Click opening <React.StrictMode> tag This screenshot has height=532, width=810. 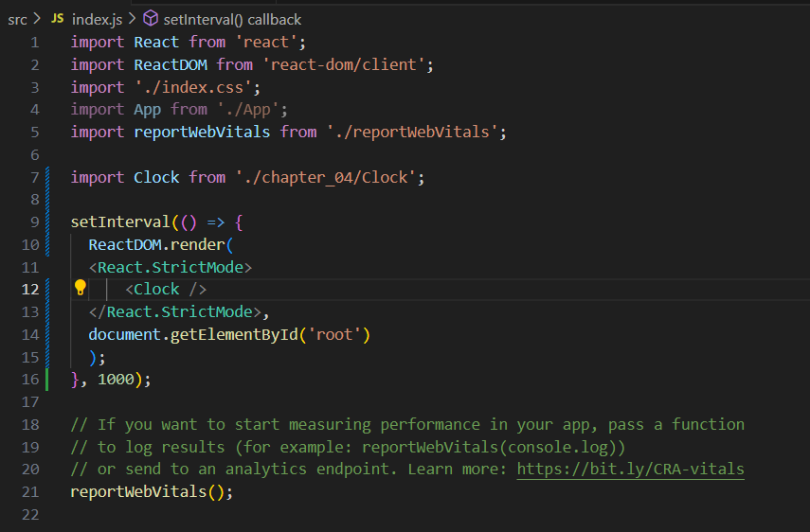point(171,267)
